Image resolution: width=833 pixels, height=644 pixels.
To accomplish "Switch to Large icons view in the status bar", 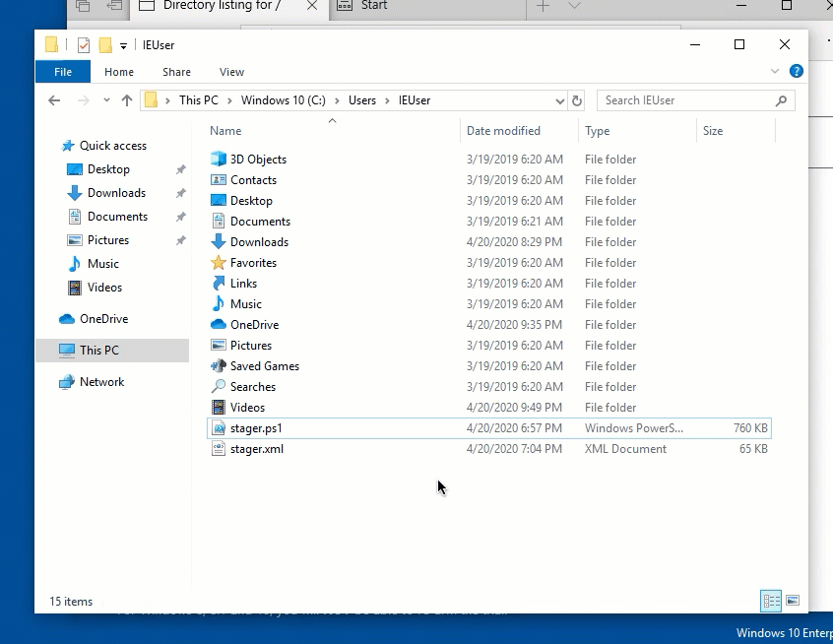I will click(792, 601).
